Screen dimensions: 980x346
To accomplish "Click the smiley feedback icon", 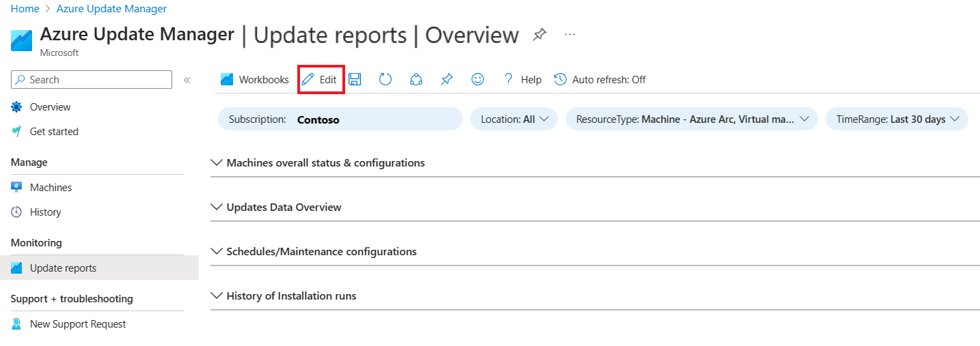I will click(478, 80).
